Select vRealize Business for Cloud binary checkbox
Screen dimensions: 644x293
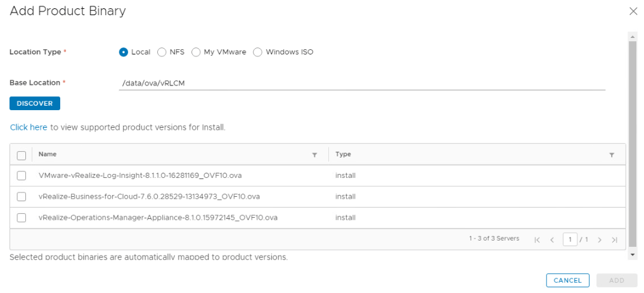pyautogui.click(x=22, y=197)
